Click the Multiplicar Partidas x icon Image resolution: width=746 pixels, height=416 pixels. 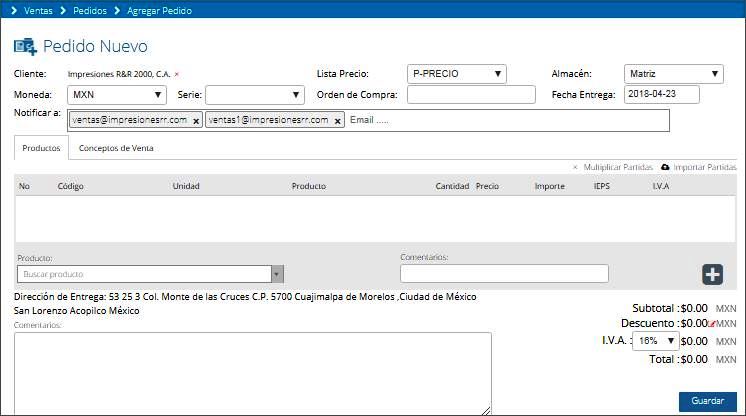[x=575, y=168]
